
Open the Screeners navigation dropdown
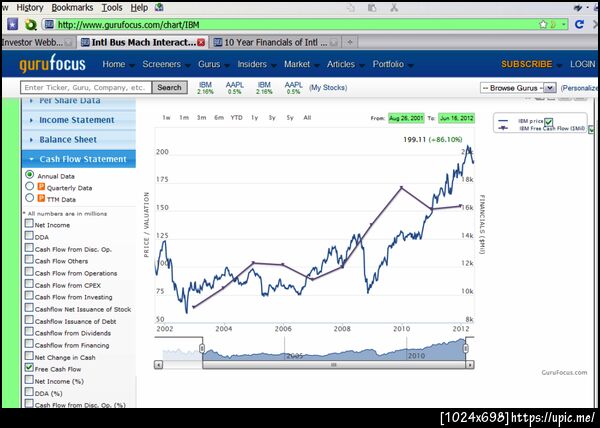(x=165, y=64)
